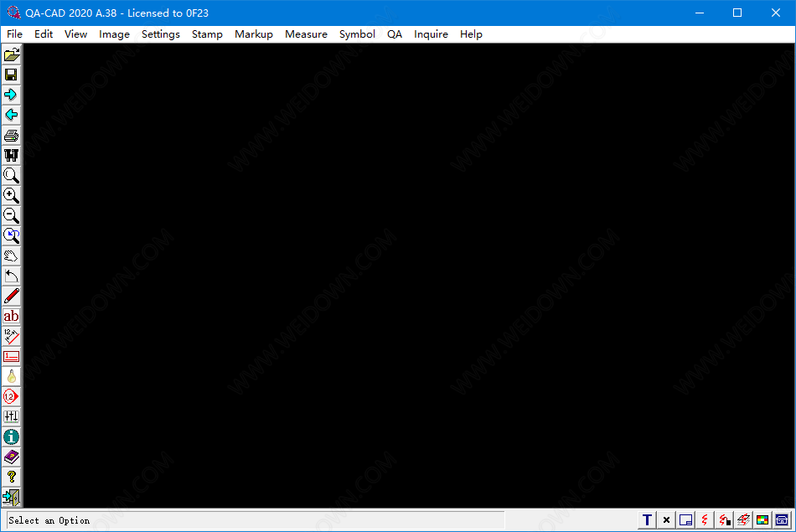The image size is (796, 532).
Task: Open the Help menu
Action: coord(471,34)
